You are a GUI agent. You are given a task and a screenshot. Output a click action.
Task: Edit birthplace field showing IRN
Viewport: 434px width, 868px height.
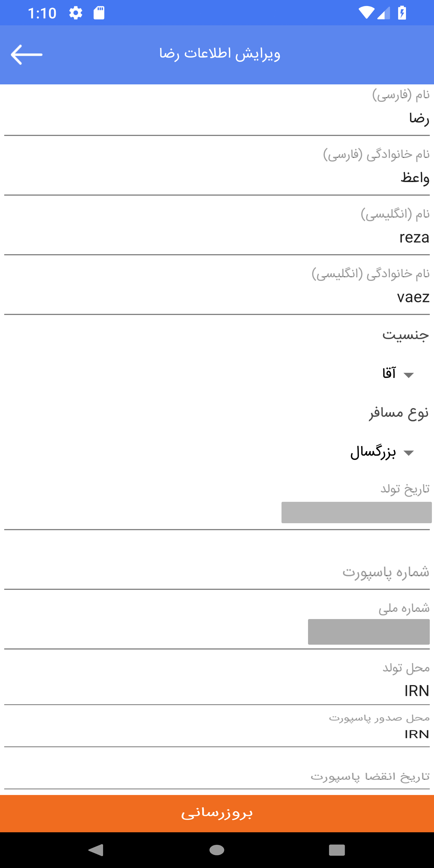point(217,691)
